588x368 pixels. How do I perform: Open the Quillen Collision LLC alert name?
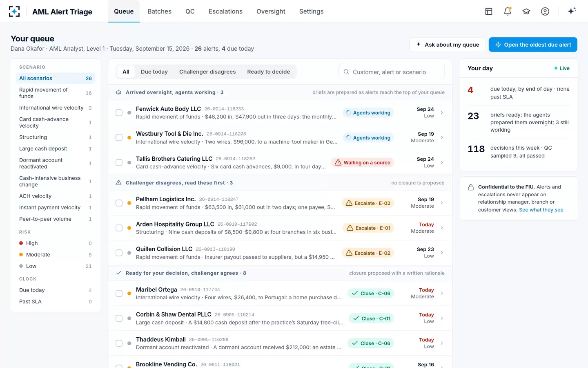[164, 249]
